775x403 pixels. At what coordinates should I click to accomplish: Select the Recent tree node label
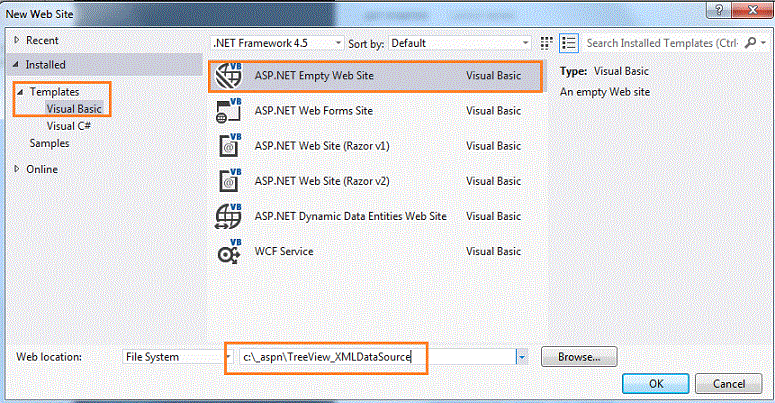(x=42, y=41)
